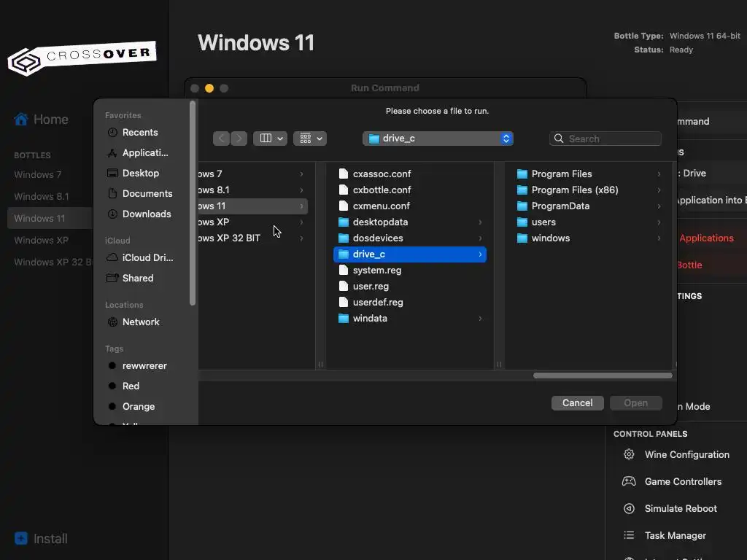Click the horizontal scrollbar in file browser
747x560 pixels.
(x=603, y=376)
